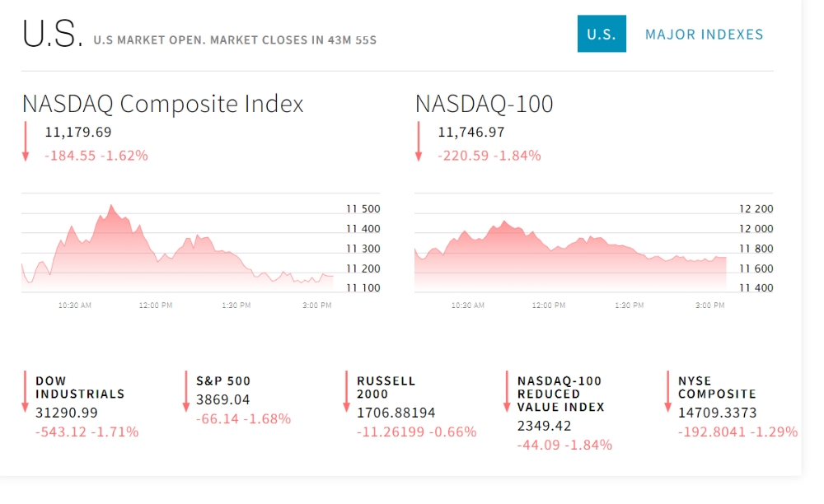Open the NASDAQ-100 heading link
Viewport: 824px width, 504px height.
point(484,104)
